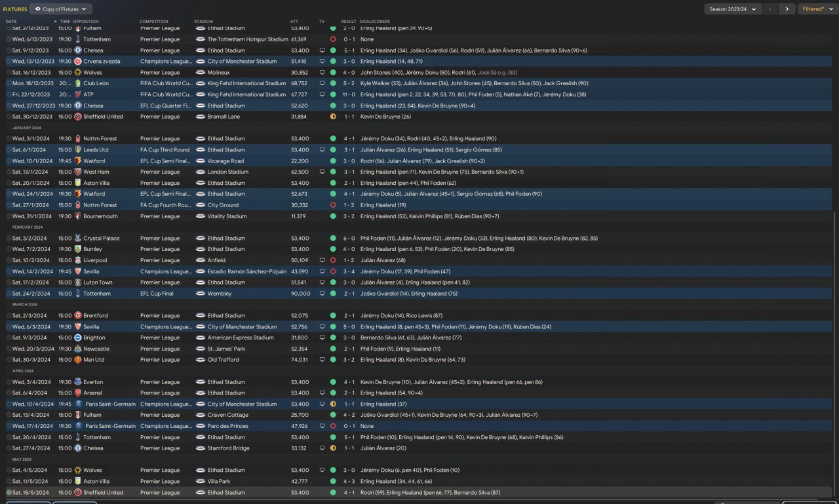
Task: Click the Bournemouth club badge
Action: click(78, 216)
